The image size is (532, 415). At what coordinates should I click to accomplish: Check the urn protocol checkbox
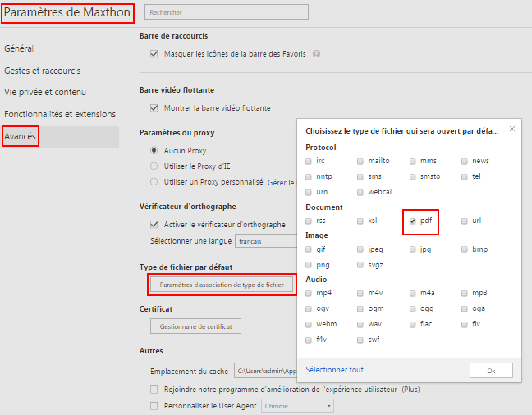click(x=309, y=192)
